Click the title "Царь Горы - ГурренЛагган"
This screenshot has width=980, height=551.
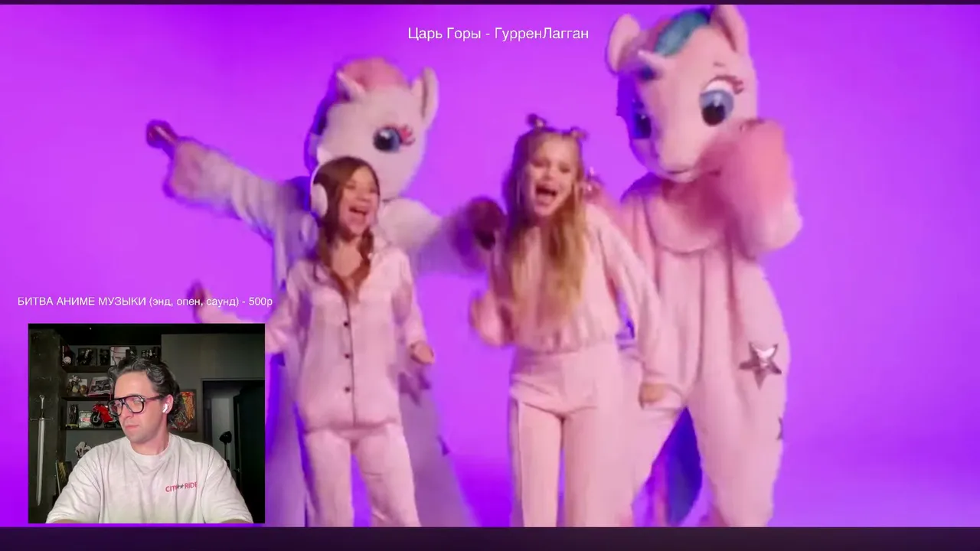498,34
